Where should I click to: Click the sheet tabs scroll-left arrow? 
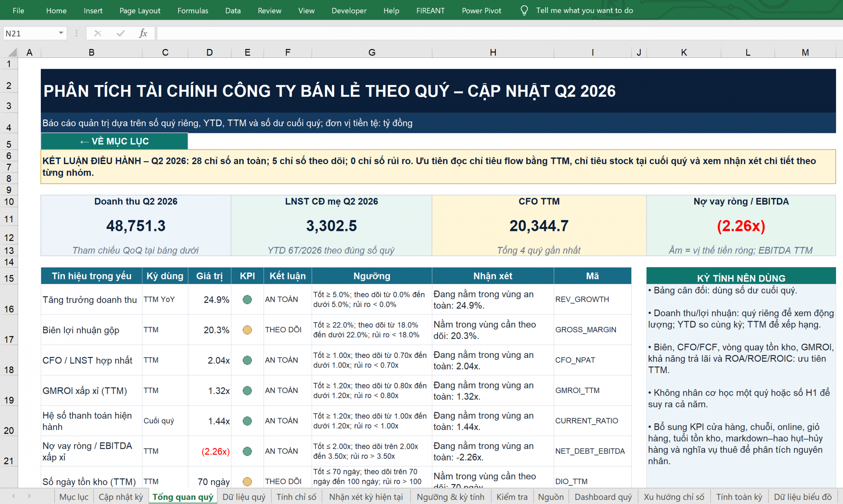tap(14, 496)
